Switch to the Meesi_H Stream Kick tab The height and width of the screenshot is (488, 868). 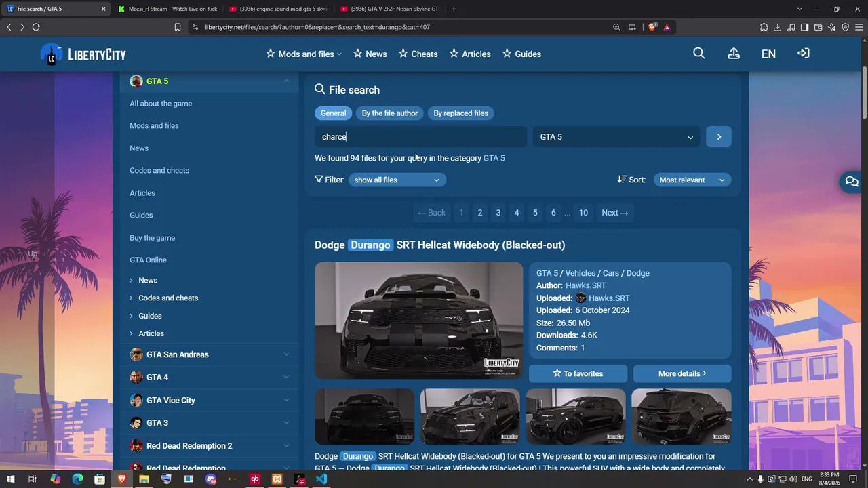click(167, 9)
